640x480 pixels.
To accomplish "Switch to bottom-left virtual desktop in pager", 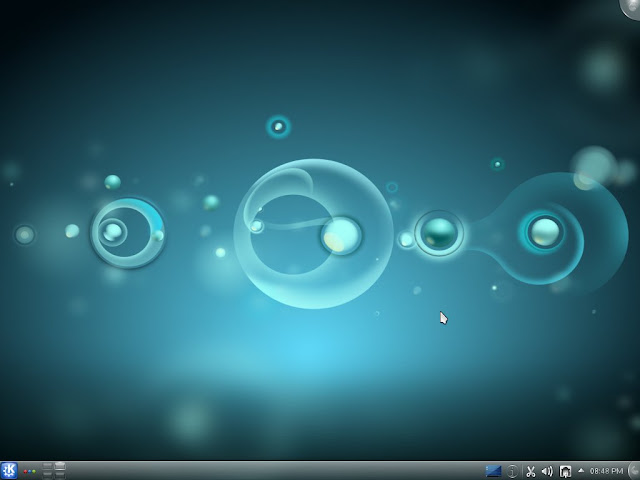I will [47, 475].
